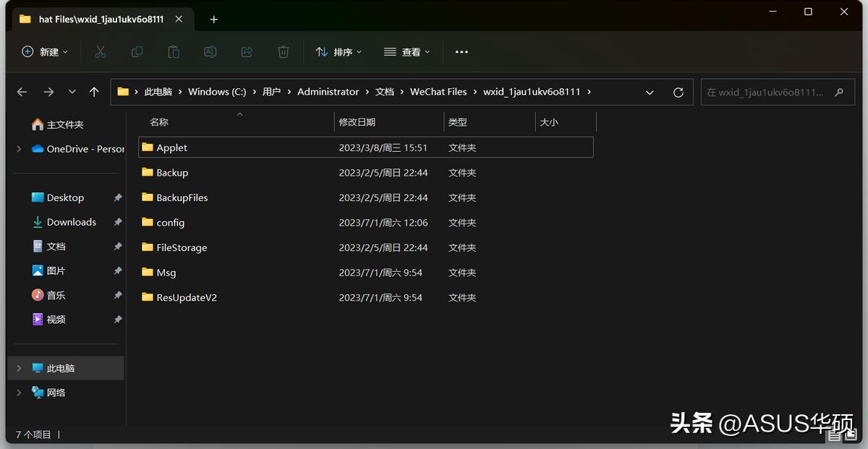Open the 排序 (Sort) dropdown

pyautogui.click(x=339, y=51)
